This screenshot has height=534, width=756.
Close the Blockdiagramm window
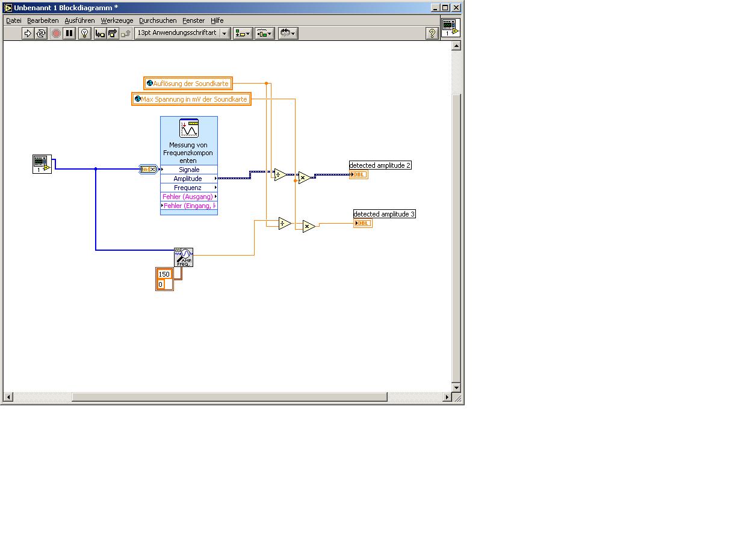tap(456, 8)
